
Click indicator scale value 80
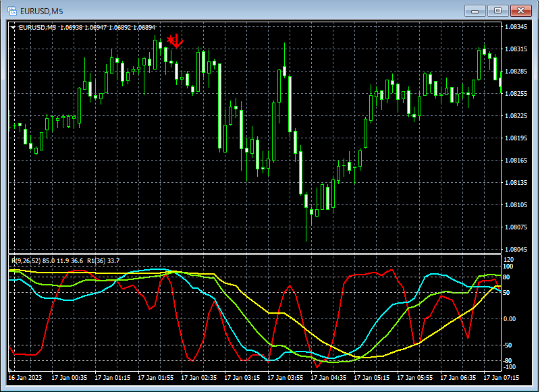(x=507, y=277)
